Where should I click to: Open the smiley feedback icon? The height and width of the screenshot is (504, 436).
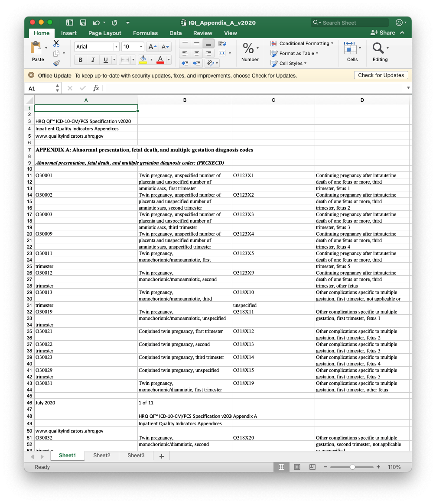tap(399, 23)
